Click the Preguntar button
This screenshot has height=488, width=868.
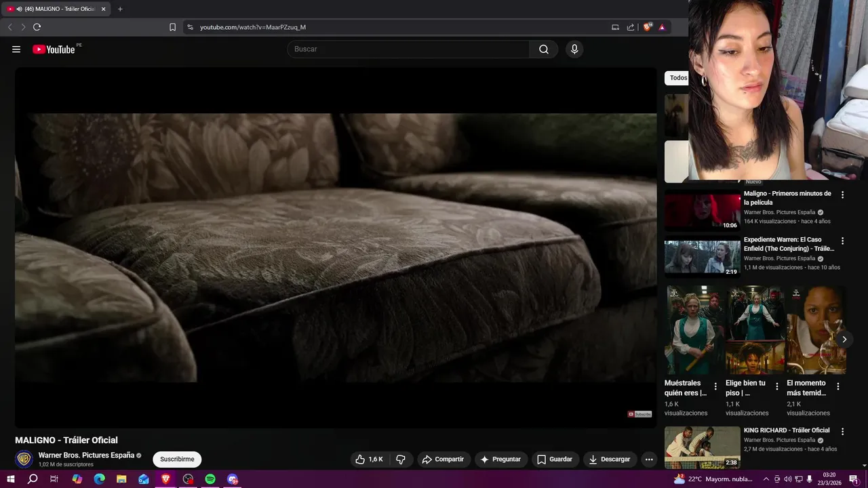[x=500, y=459]
